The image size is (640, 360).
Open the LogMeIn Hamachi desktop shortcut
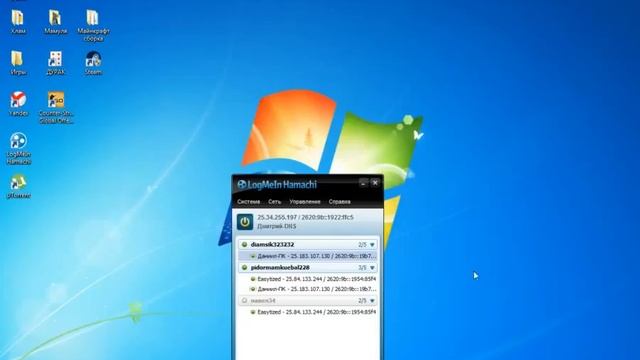click(x=18, y=149)
